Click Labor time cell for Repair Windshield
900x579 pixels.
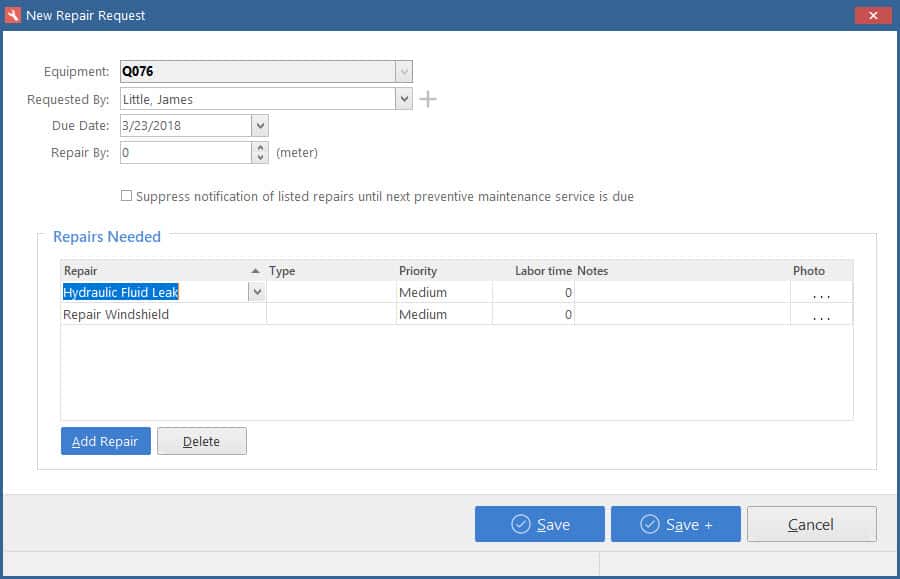533,314
